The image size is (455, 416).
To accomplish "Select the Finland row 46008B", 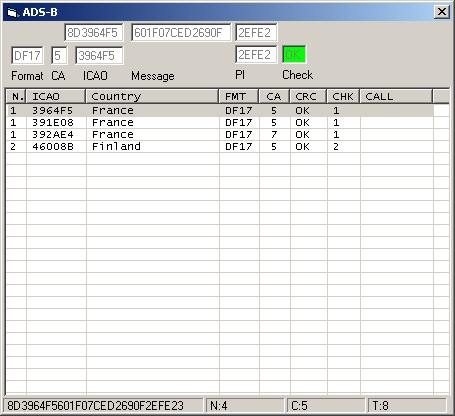I will point(220,147).
